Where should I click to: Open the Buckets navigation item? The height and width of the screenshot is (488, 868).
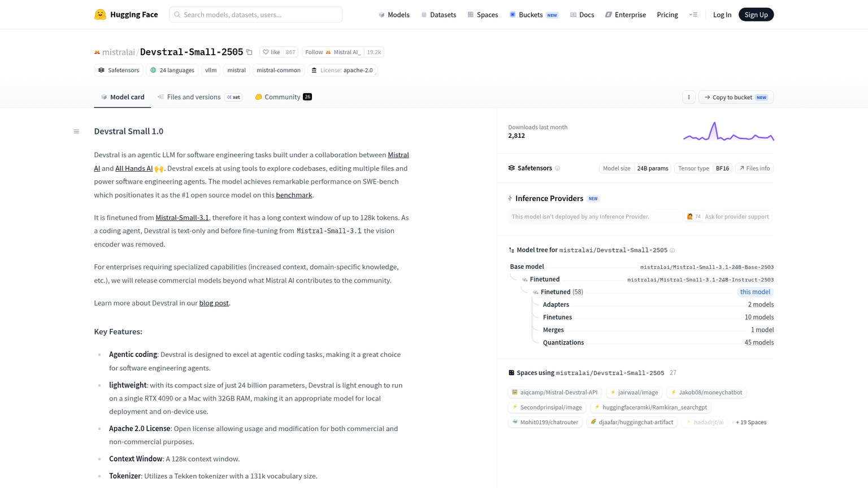[534, 15]
